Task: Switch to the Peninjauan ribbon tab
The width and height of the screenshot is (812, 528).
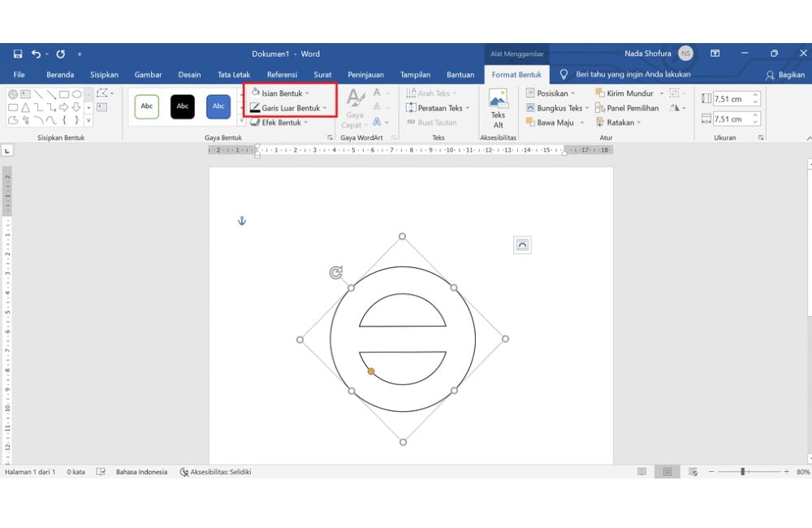Action: click(365, 74)
